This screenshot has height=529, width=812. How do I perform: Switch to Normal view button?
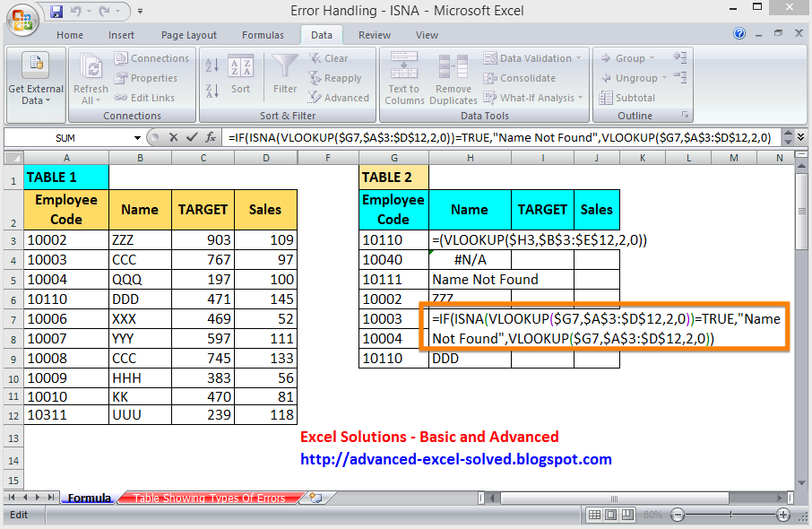[x=594, y=515]
